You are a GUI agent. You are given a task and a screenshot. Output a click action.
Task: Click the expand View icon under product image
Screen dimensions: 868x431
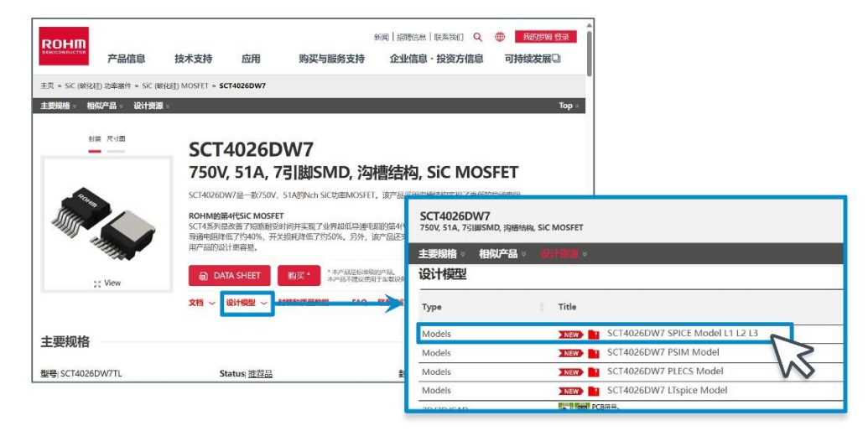click(x=97, y=283)
